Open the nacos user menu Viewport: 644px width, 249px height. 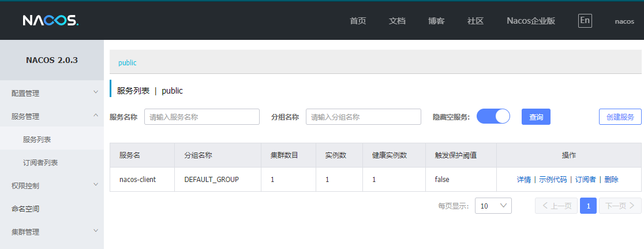(x=624, y=21)
